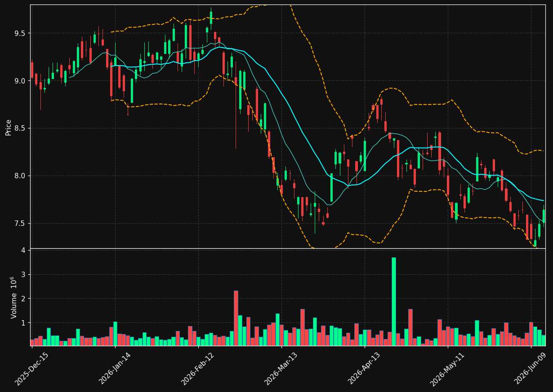Click the tallest green volume bar
The height and width of the screenshot is (392, 553).
394,301
